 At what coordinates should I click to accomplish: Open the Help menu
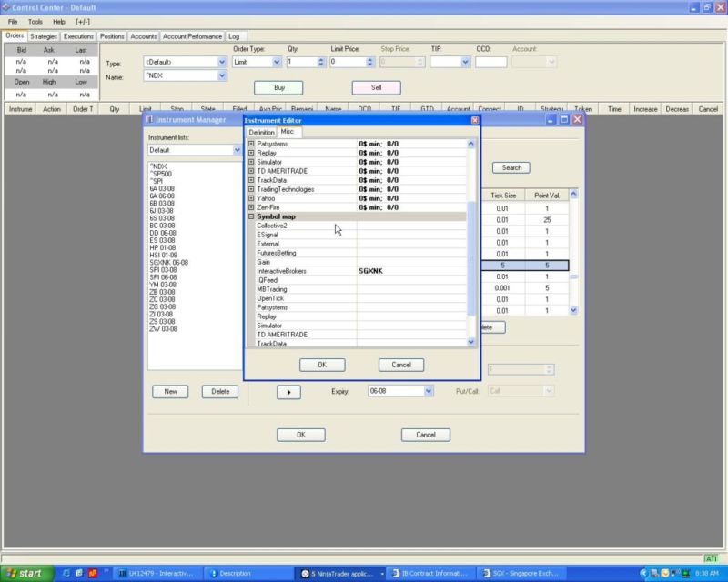tap(58, 22)
